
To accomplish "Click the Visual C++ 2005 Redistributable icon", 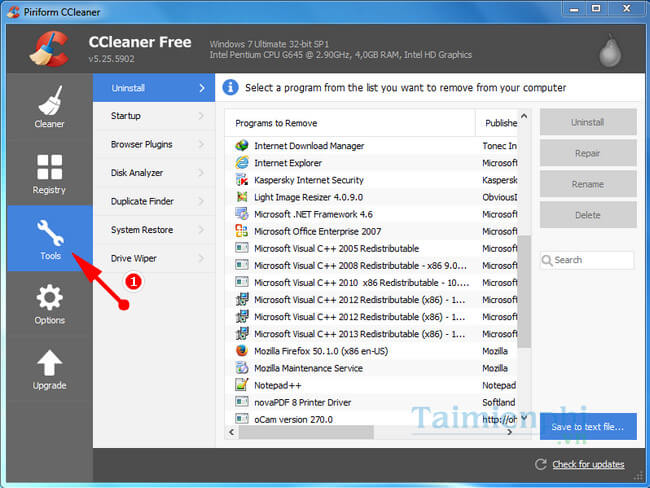I will click(242, 248).
